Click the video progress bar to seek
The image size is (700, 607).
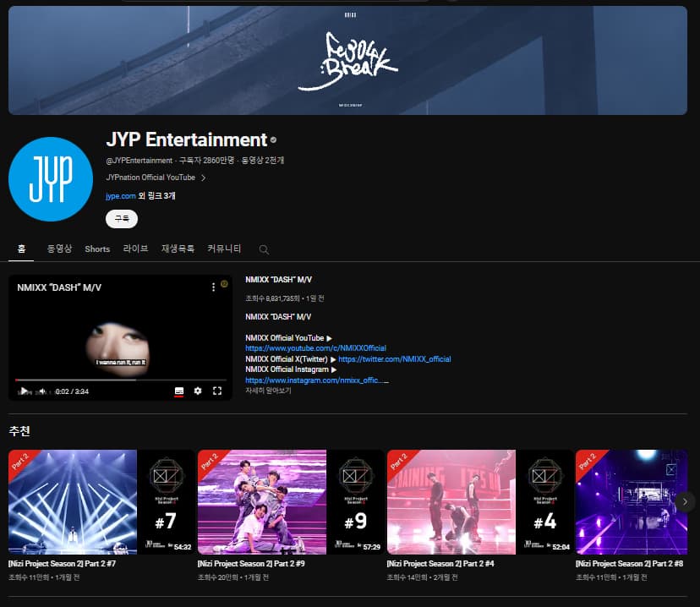pyautogui.click(x=118, y=380)
